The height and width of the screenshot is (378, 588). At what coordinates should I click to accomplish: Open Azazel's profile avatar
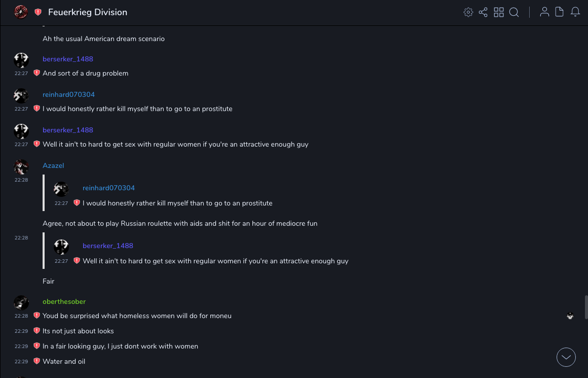point(21,167)
